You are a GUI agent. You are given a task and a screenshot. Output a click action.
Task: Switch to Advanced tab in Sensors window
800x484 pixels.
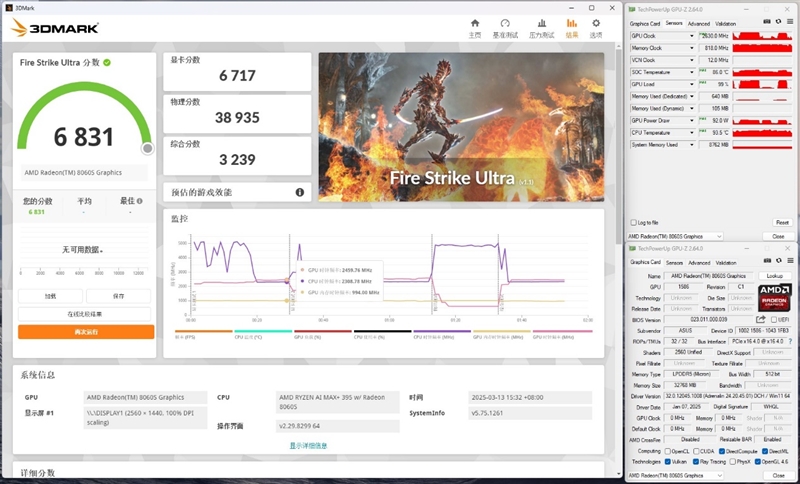(x=698, y=23)
